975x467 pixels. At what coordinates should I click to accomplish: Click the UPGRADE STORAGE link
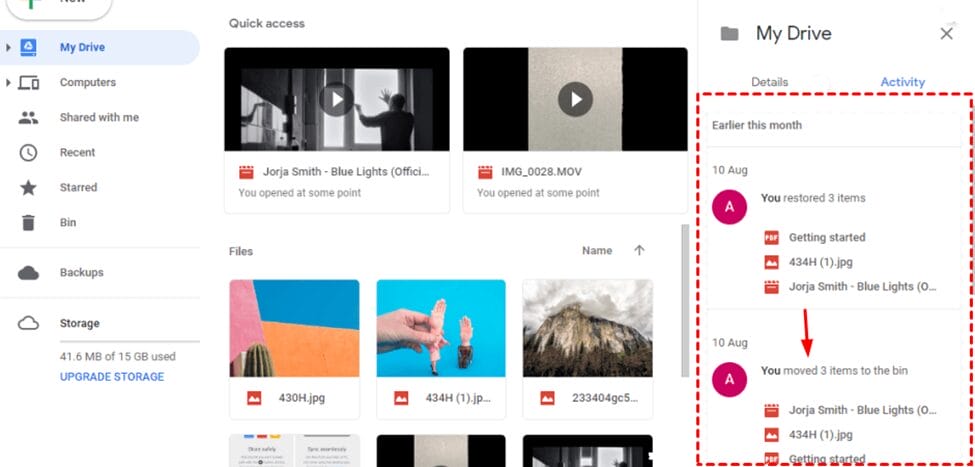pyautogui.click(x=112, y=377)
